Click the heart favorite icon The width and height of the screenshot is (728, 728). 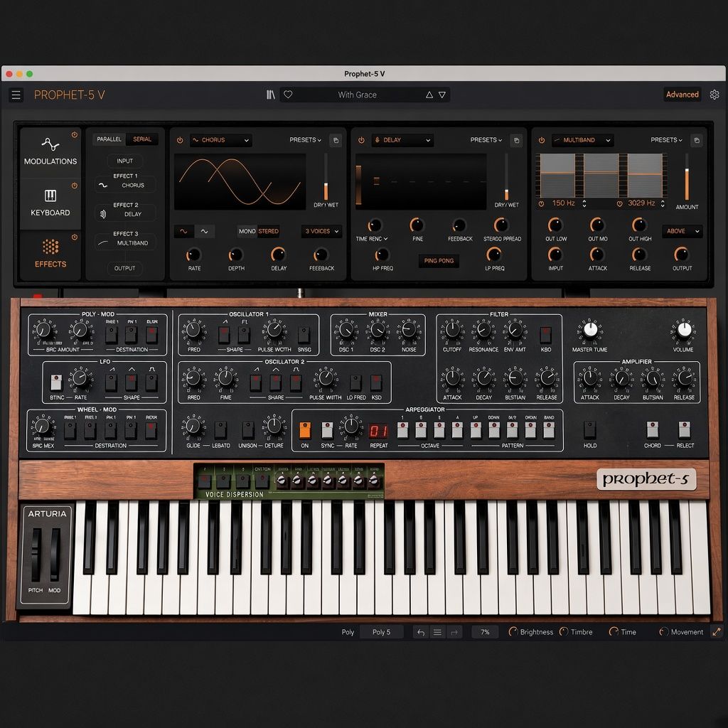pos(288,95)
